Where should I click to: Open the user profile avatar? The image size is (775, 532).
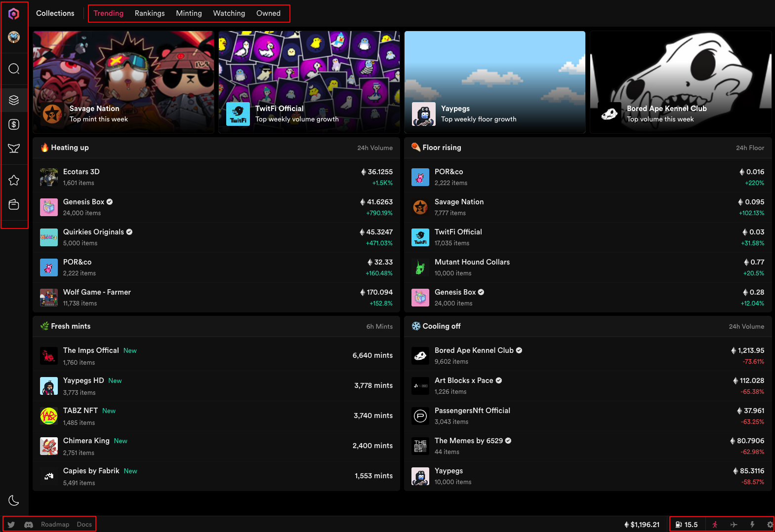[14, 37]
